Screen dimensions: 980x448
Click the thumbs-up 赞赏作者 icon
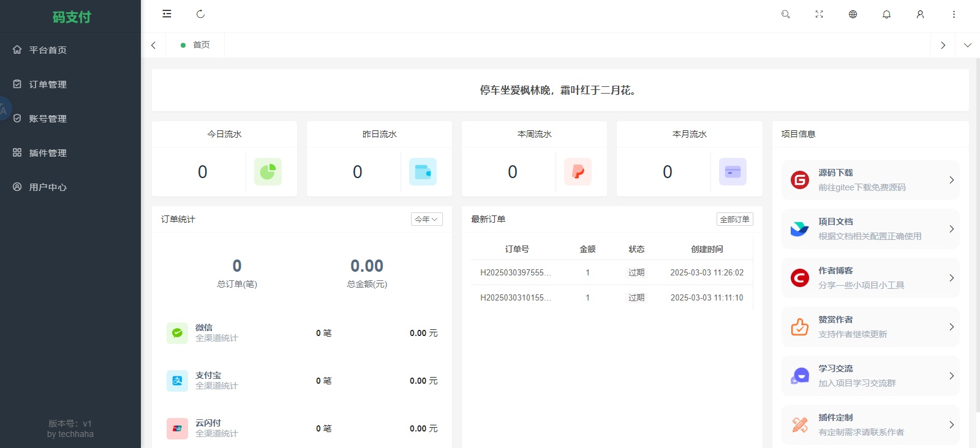pyautogui.click(x=799, y=327)
